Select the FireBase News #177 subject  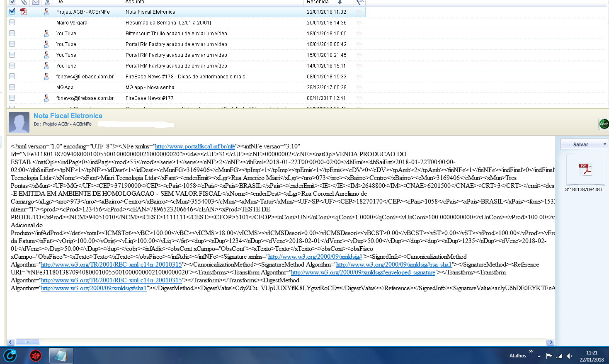click(x=150, y=98)
